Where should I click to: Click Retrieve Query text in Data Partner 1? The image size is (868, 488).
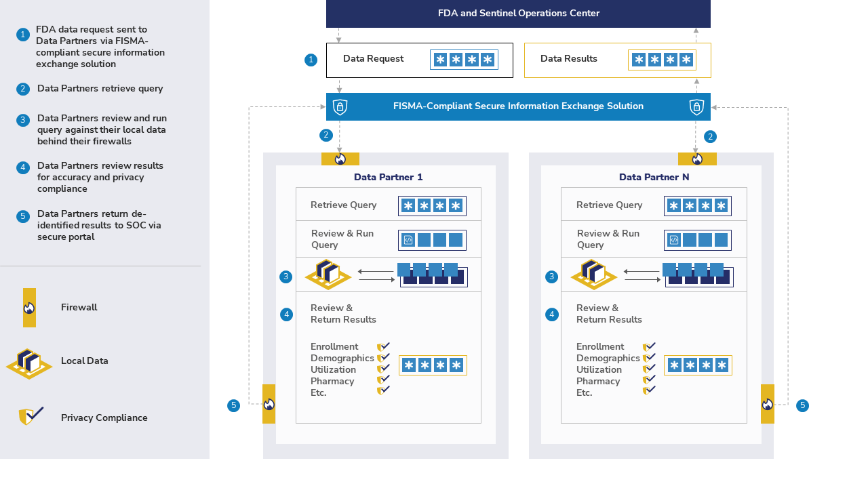click(344, 205)
